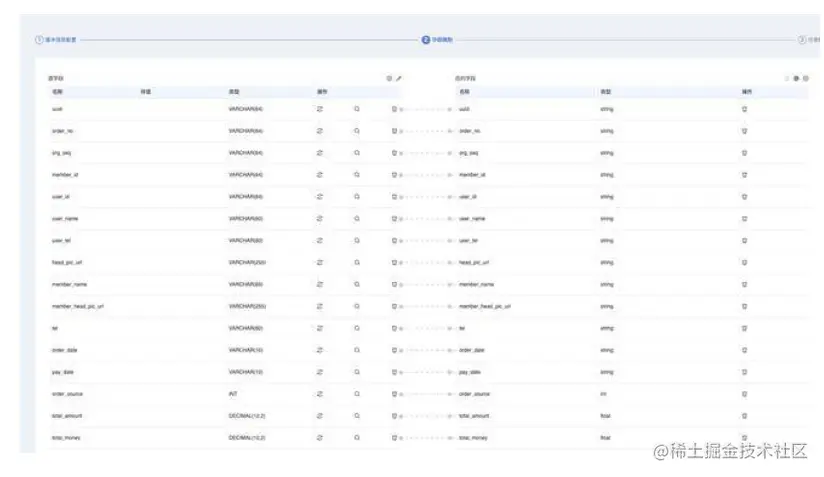Delete source total_amount field with trash icon
This screenshot has height=477, width=824.
click(394, 416)
